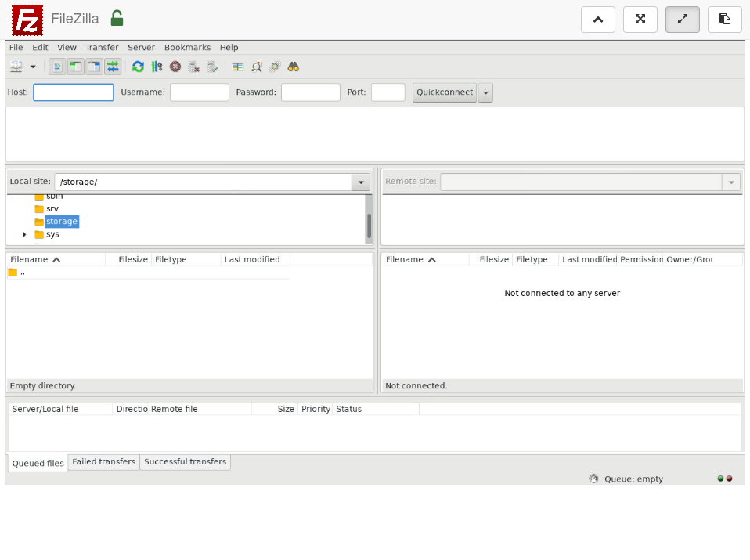750x560 pixels.
Task: Open the Site Manager icon
Action: [x=16, y=67]
